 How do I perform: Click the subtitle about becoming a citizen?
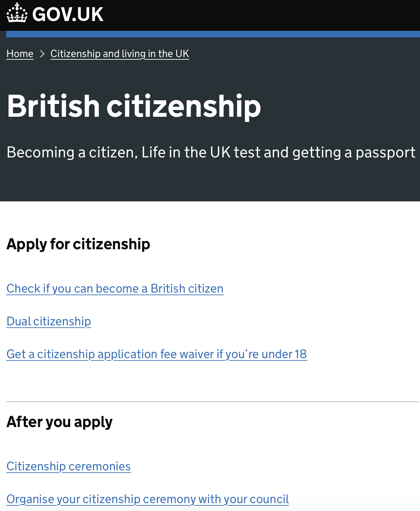point(211,153)
